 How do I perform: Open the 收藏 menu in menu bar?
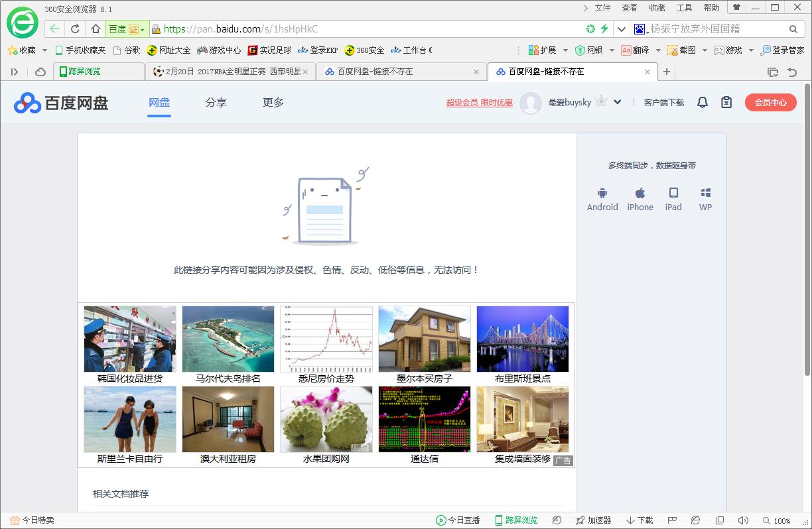tap(657, 8)
